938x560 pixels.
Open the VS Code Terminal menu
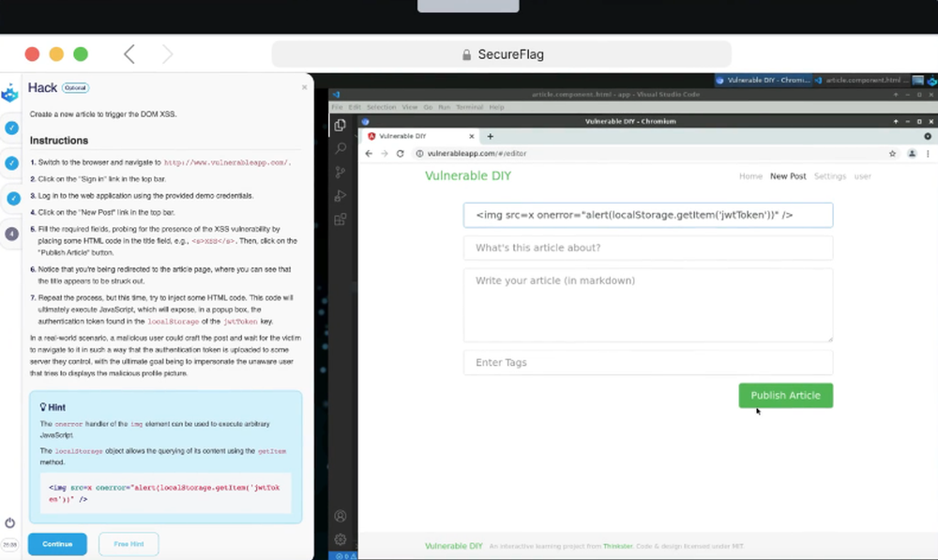[x=470, y=107]
